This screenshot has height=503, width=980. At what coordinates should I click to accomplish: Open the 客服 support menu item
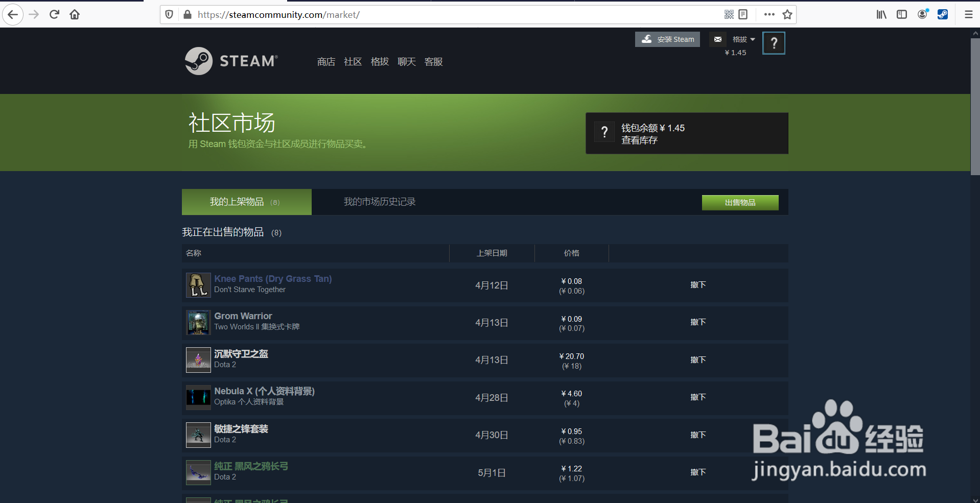click(433, 62)
